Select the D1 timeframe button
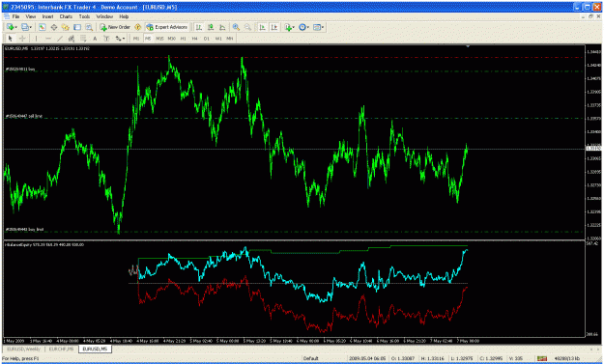604x364 pixels. click(207, 39)
